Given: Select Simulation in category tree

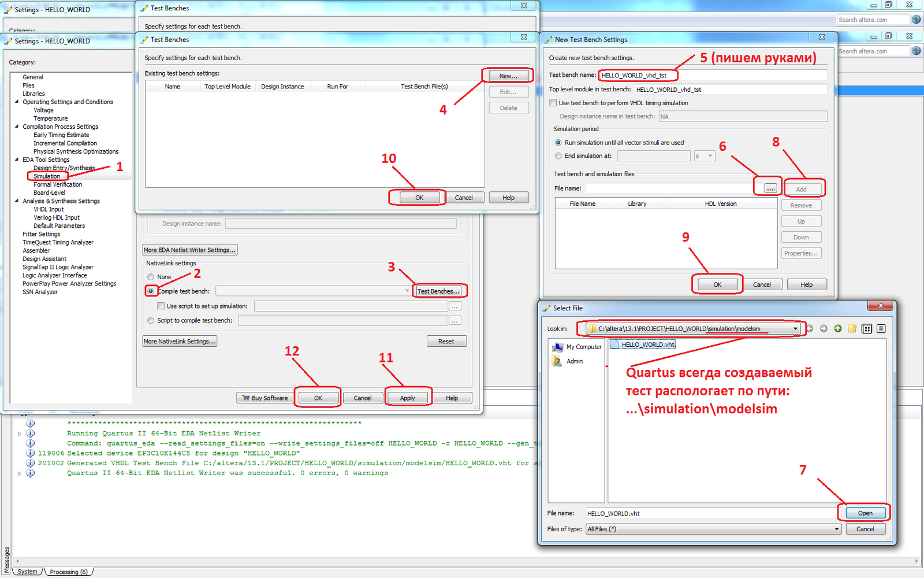Looking at the screenshot, I should pyautogui.click(x=47, y=176).
